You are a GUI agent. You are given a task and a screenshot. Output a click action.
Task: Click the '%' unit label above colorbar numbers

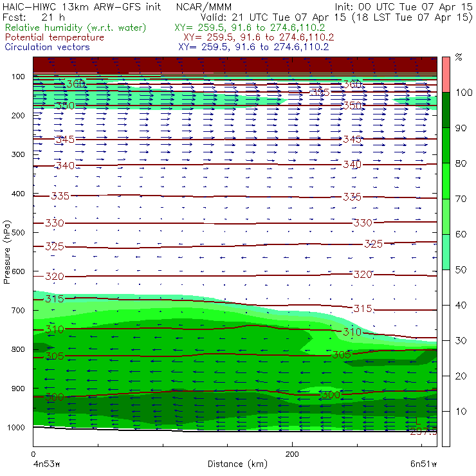point(459,57)
